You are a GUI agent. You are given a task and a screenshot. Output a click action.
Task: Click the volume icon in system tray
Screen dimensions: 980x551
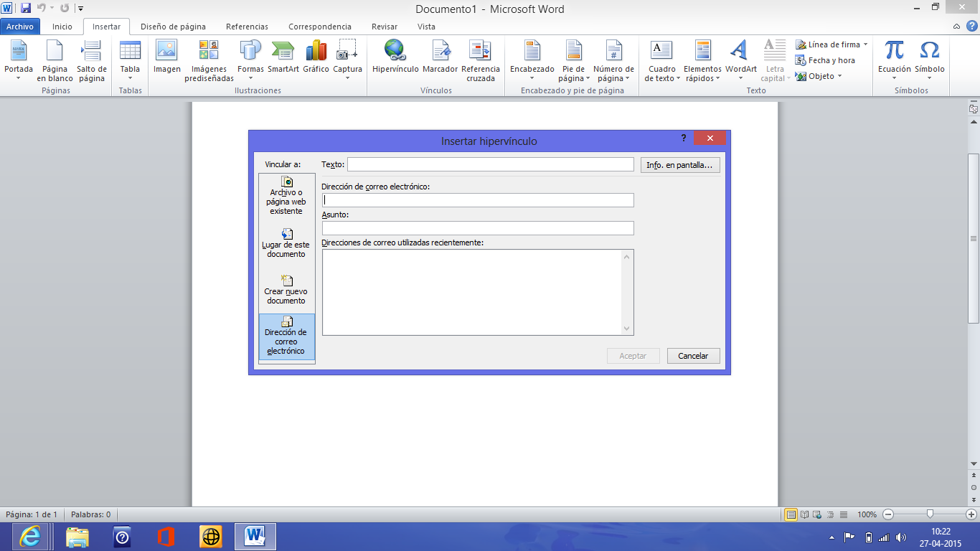(902, 537)
